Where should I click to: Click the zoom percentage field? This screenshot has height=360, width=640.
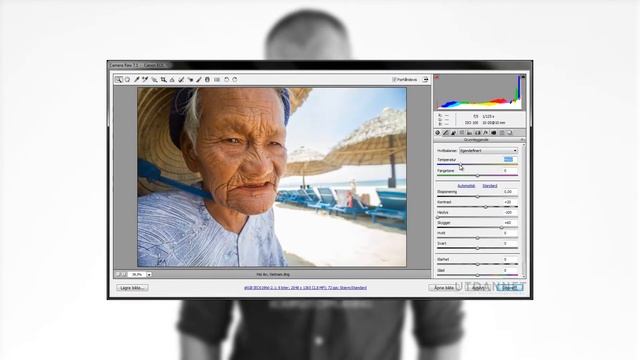click(x=137, y=275)
